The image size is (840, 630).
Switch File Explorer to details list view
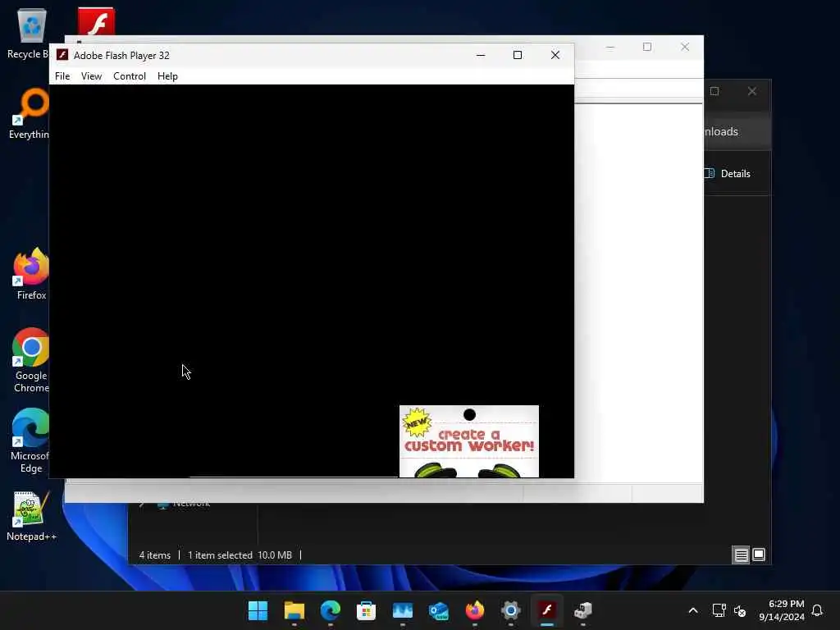741,555
